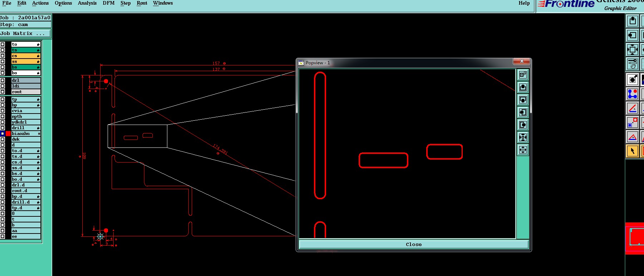This screenshot has width=644, height=276.
Task: Select the aa layer row
Action: [26, 231]
